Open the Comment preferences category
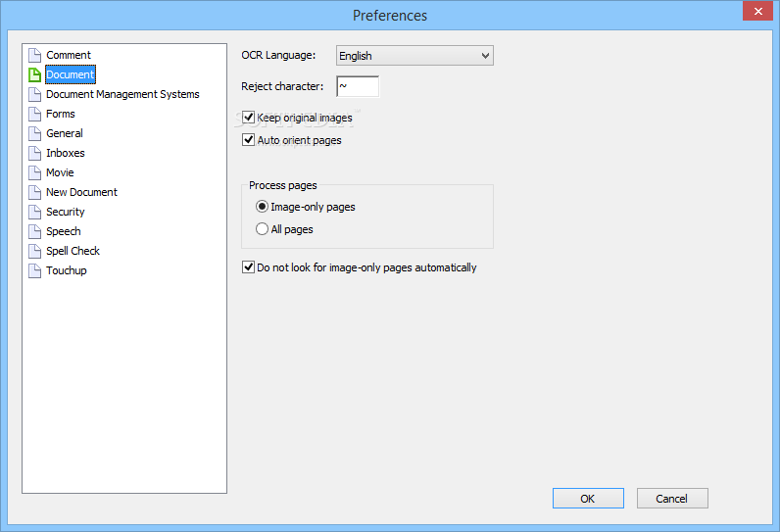This screenshot has width=780, height=532. tap(69, 55)
